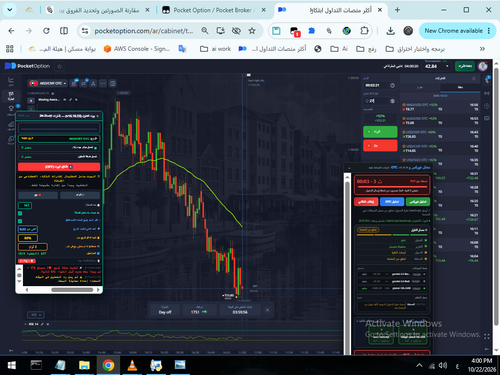Click the chat icon in right sidebar

point(487,118)
